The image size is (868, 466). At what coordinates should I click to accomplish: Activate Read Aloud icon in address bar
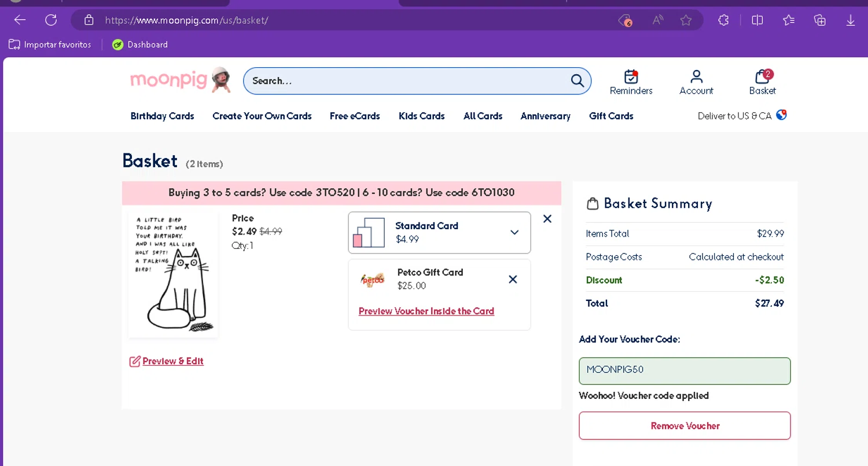(x=657, y=20)
